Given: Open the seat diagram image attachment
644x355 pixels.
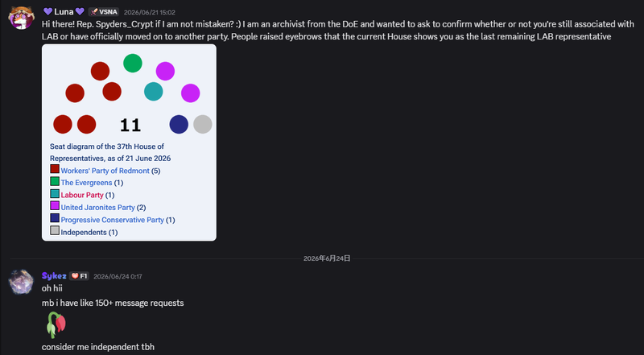Looking at the screenshot, I should [129, 142].
